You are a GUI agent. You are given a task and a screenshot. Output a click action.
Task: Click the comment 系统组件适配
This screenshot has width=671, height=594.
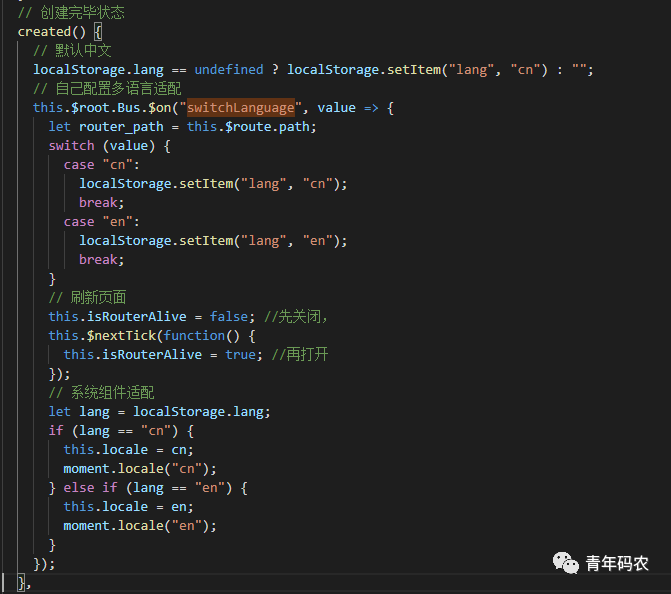click(x=101, y=392)
